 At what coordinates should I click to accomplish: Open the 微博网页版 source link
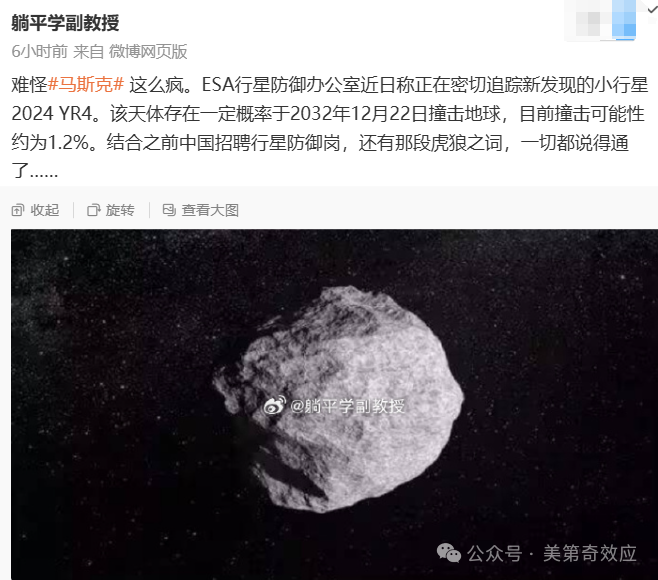(x=148, y=52)
